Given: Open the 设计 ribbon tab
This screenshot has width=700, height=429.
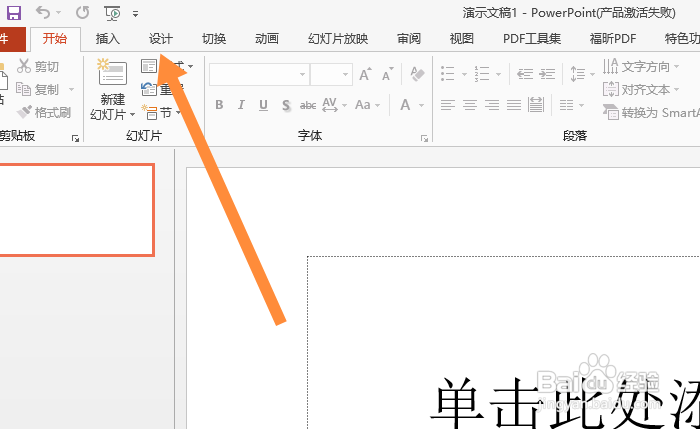Looking at the screenshot, I should click(x=160, y=39).
